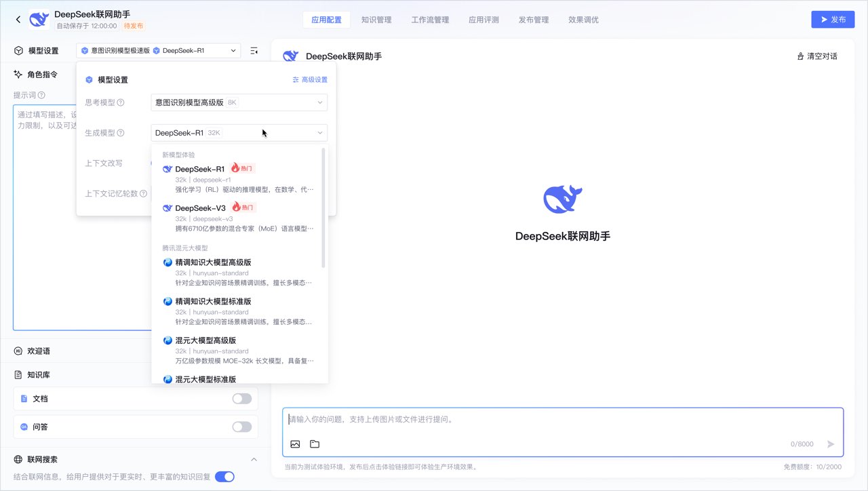Open 高级设置 in model settings popup
This screenshot has height=491, width=868.
click(x=310, y=80)
